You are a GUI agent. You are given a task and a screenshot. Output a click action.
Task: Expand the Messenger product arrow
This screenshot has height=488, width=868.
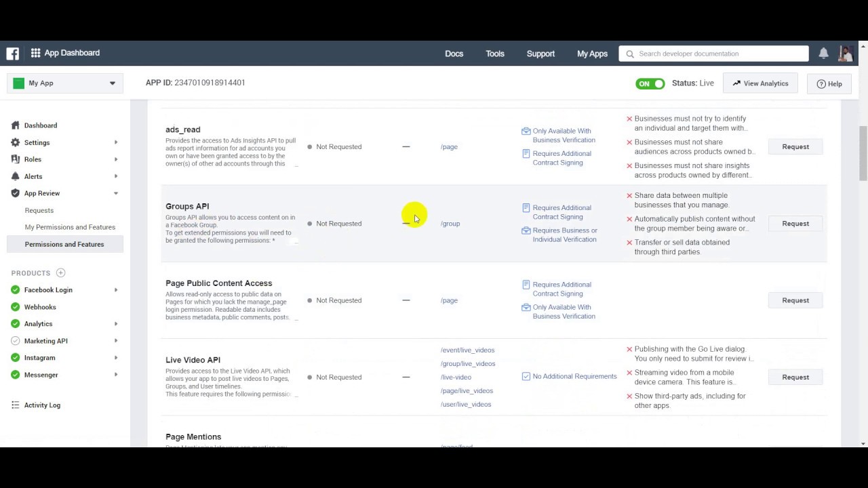(116, 375)
